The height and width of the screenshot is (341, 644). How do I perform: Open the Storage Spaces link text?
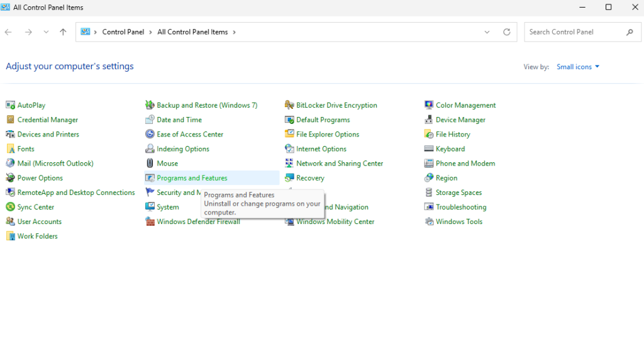click(458, 193)
